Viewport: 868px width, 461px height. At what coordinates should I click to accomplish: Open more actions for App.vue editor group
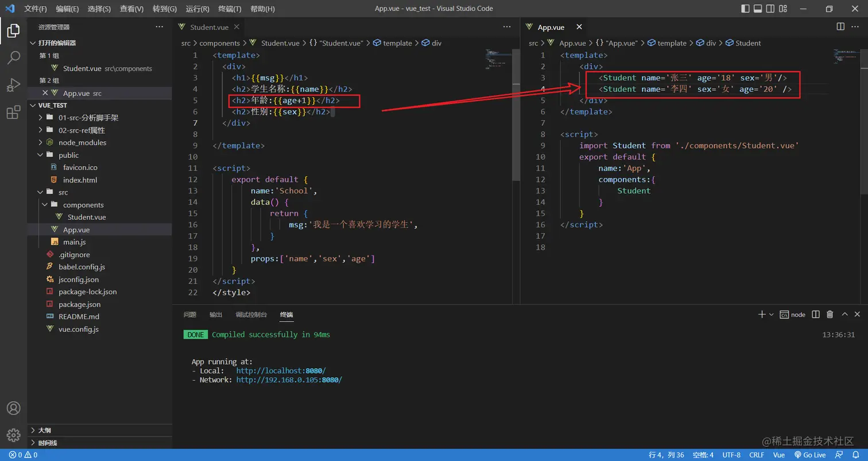pos(857,27)
